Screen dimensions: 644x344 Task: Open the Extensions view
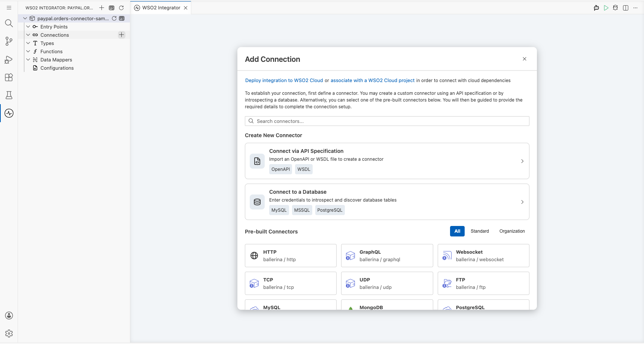point(9,77)
